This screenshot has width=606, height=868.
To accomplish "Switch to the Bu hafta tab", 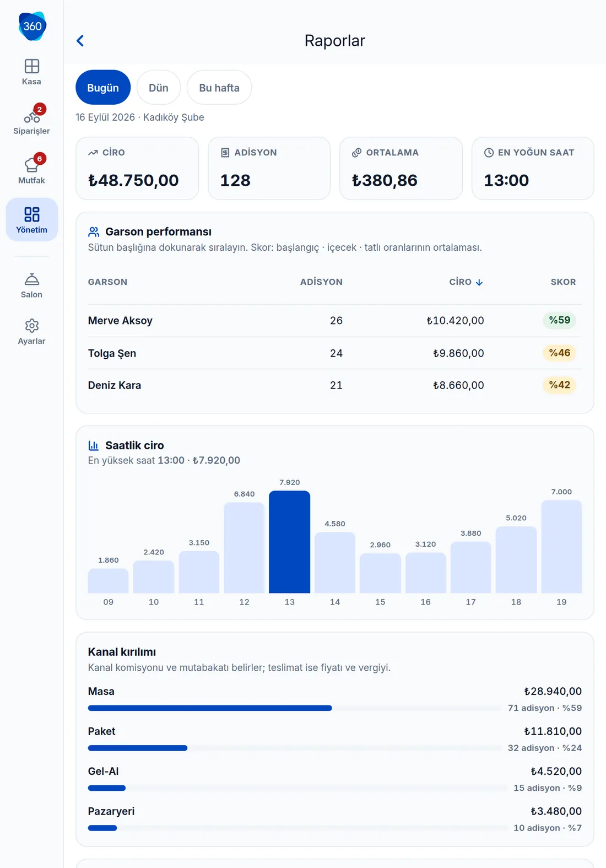I will point(219,88).
